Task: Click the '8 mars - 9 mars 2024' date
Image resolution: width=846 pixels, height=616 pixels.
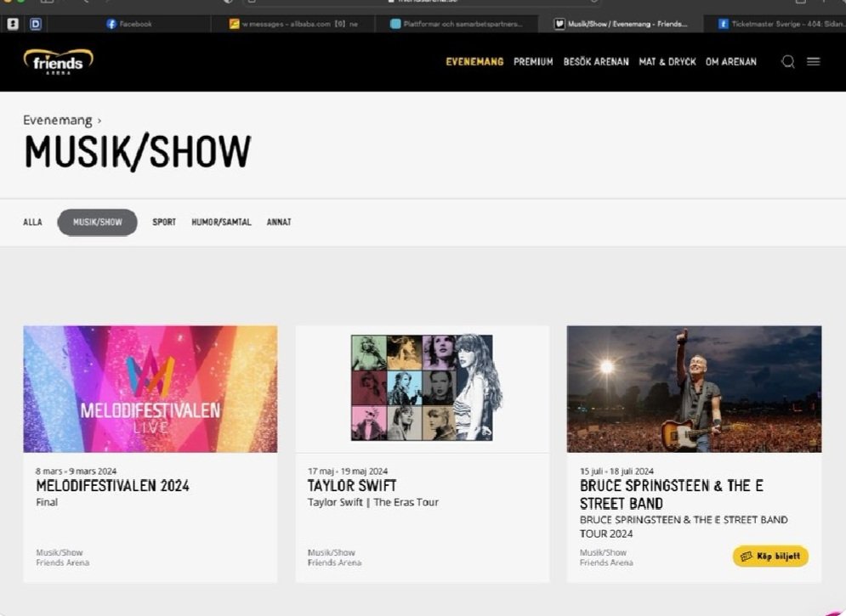Action: point(76,471)
